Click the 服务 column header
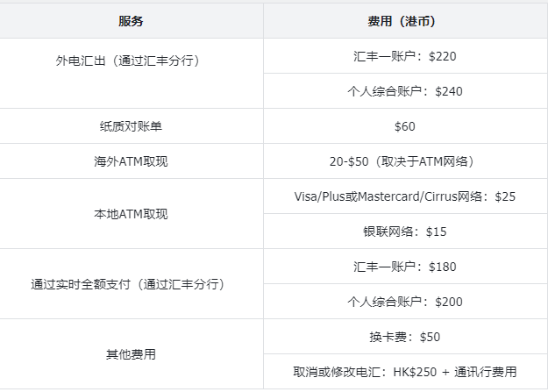Screen dimensions: 548x392 [131, 21]
